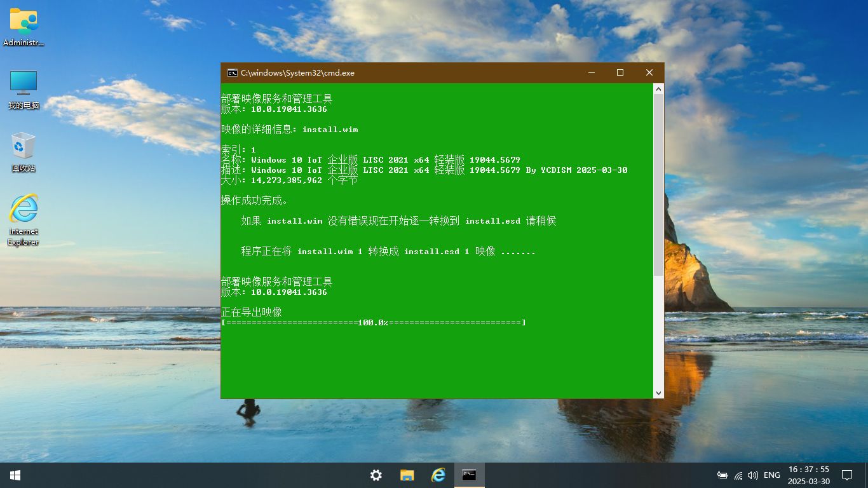Select the cmd.exe taskbar button
Screen dimensions: 868x488
click(470, 475)
